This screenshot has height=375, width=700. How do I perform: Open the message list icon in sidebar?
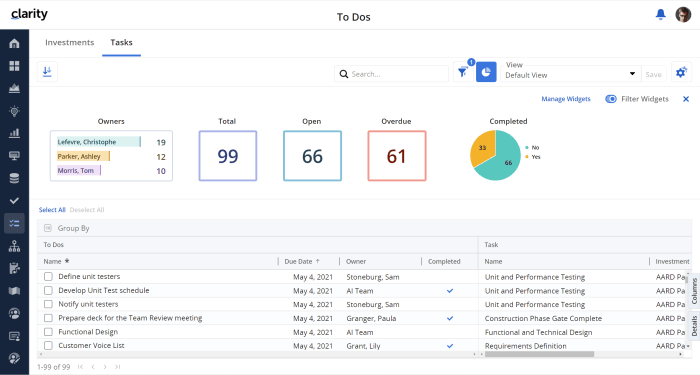point(14,336)
